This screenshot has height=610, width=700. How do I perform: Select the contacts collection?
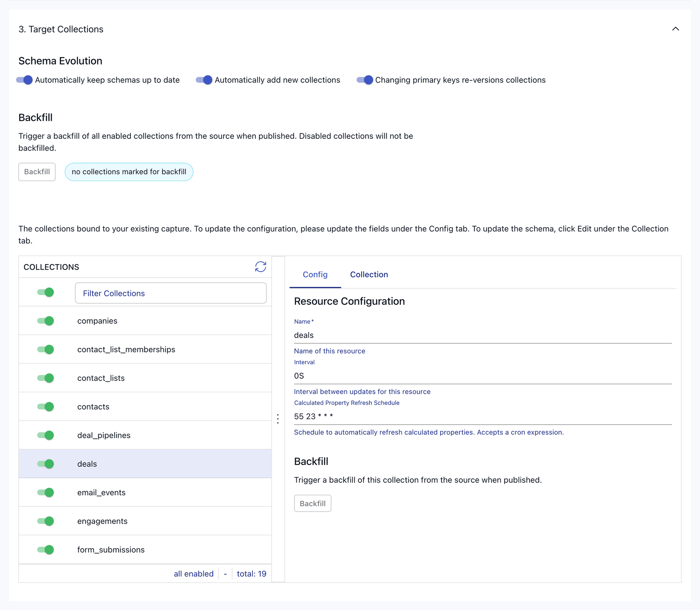click(x=145, y=407)
